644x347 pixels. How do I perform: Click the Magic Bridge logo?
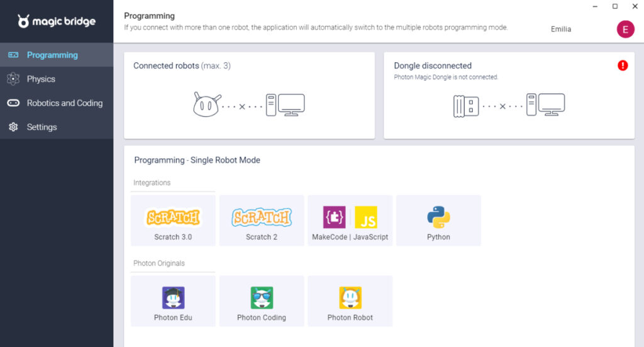57,21
